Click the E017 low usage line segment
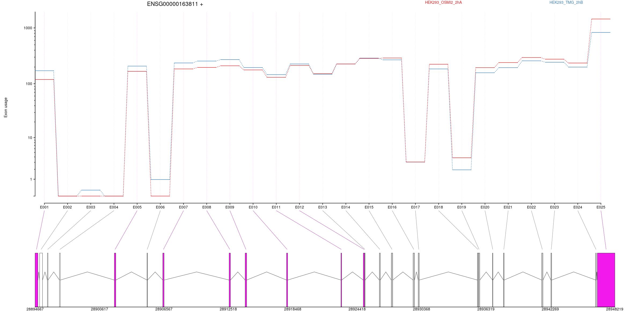This screenshot has height=322, width=644. tap(415, 162)
